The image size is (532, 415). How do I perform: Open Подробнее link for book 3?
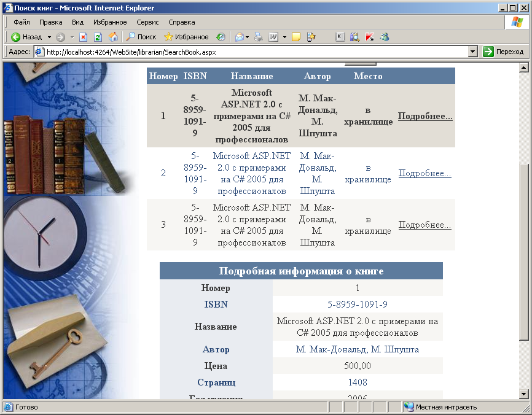click(424, 225)
